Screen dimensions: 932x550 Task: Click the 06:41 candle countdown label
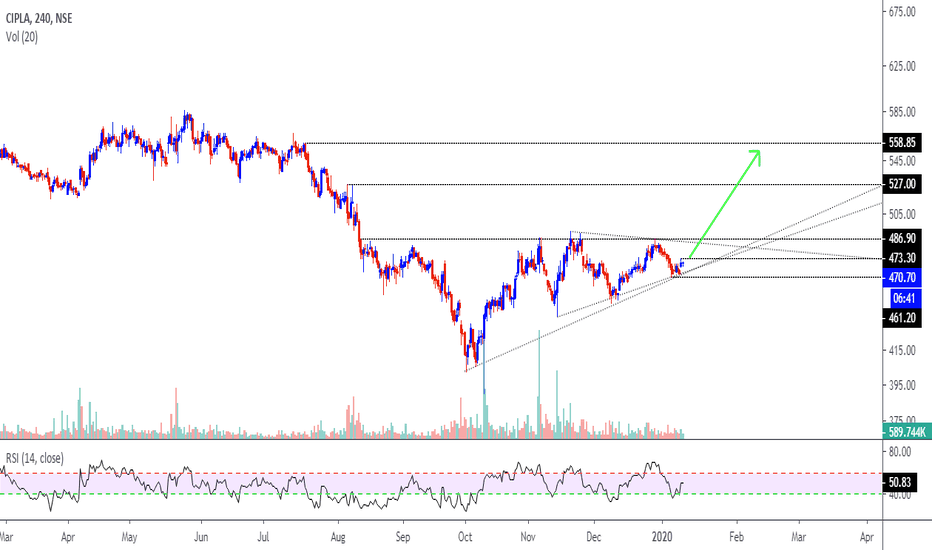tap(903, 298)
